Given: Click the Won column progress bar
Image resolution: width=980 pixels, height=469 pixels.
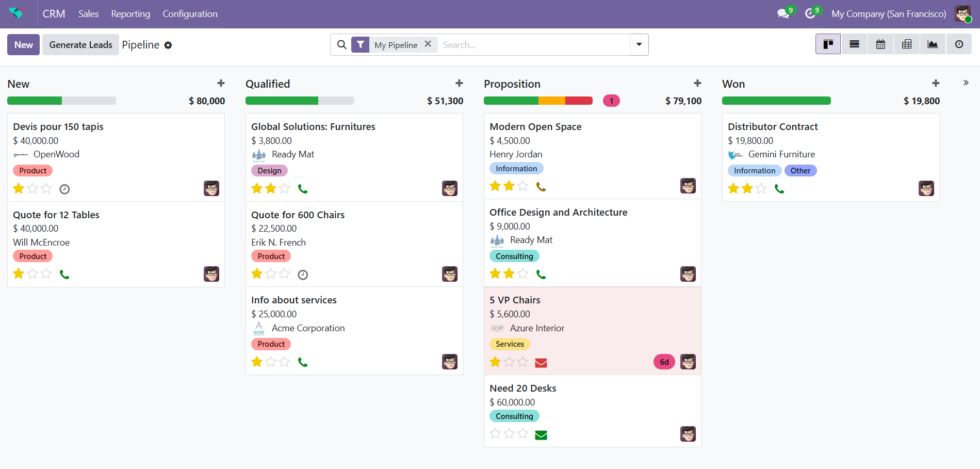Looking at the screenshot, I should coord(776,101).
